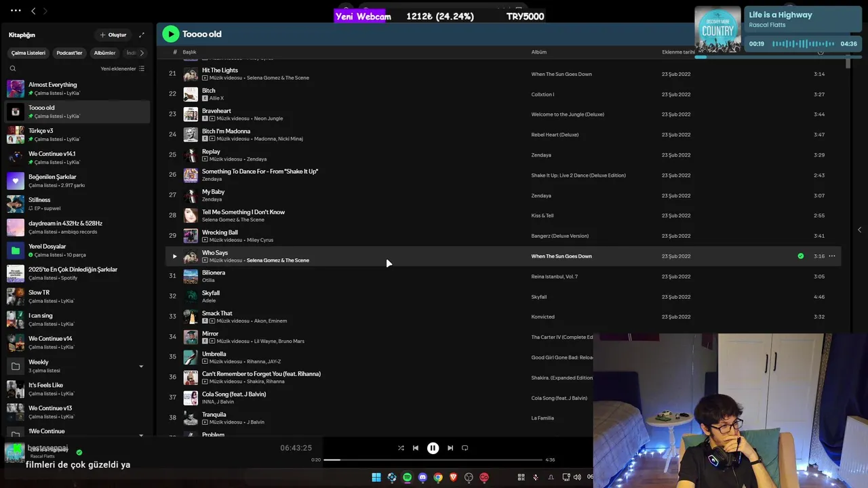Open the red taskbar app icon

coord(484,477)
